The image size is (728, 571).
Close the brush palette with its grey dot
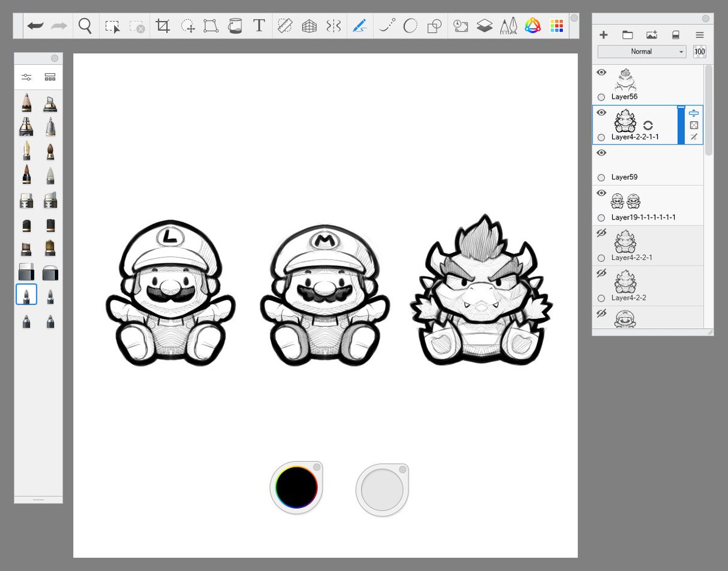tap(55, 58)
